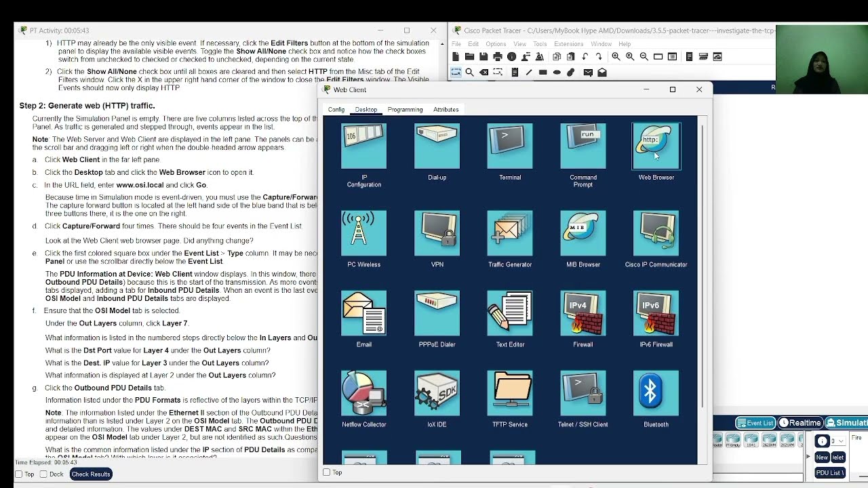
Task: Click the Undo arrow toolbar icon
Action: coord(585,57)
